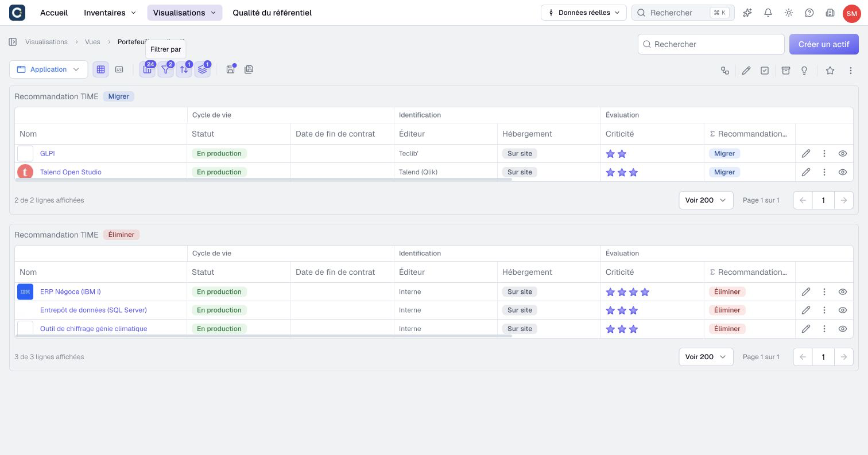Open the organization building icon
The height and width of the screenshot is (455, 868).
(830, 13)
